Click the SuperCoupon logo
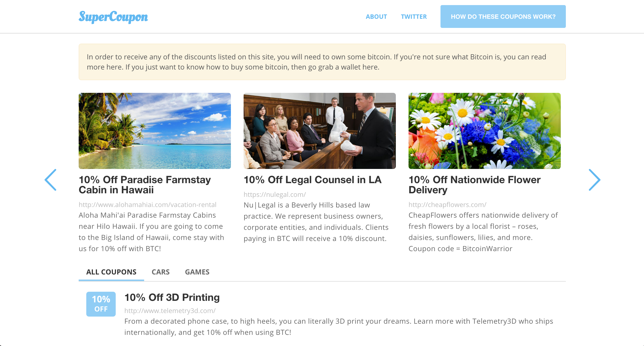Image resolution: width=644 pixels, height=346 pixels. click(113, 17)
